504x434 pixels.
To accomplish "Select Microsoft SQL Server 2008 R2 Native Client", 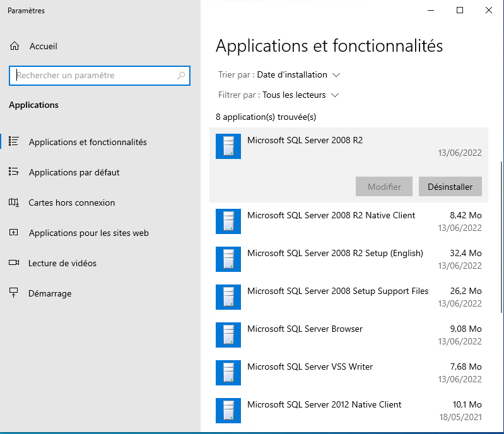I will (x=349, y=221).
